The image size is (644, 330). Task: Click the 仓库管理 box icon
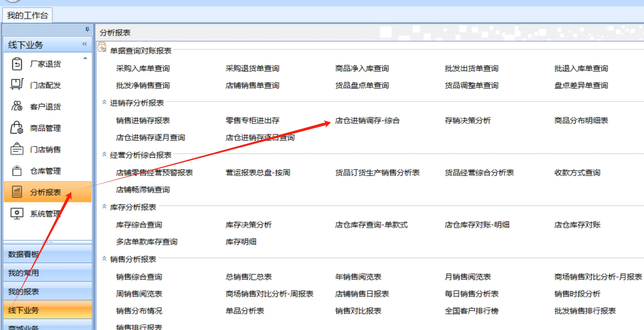click(x=17, y=171)
